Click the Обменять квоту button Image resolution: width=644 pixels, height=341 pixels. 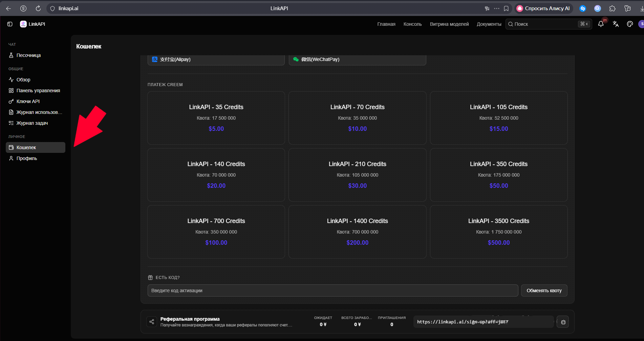pos(544,290)
